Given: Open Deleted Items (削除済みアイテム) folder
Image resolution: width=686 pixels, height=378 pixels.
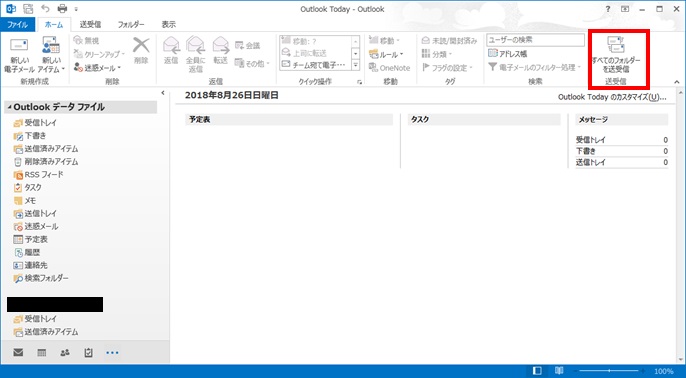Looking at the screenshot, I should tap(46, 162).
